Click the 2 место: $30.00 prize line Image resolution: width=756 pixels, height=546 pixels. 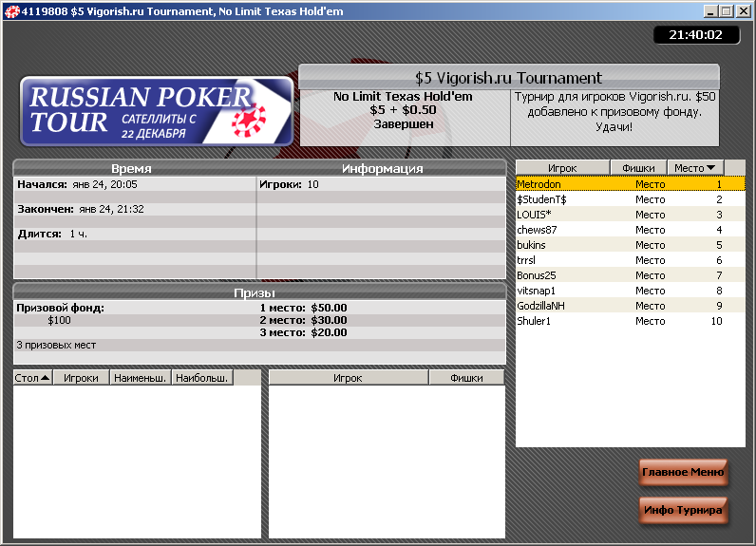[x=303, y=320]
